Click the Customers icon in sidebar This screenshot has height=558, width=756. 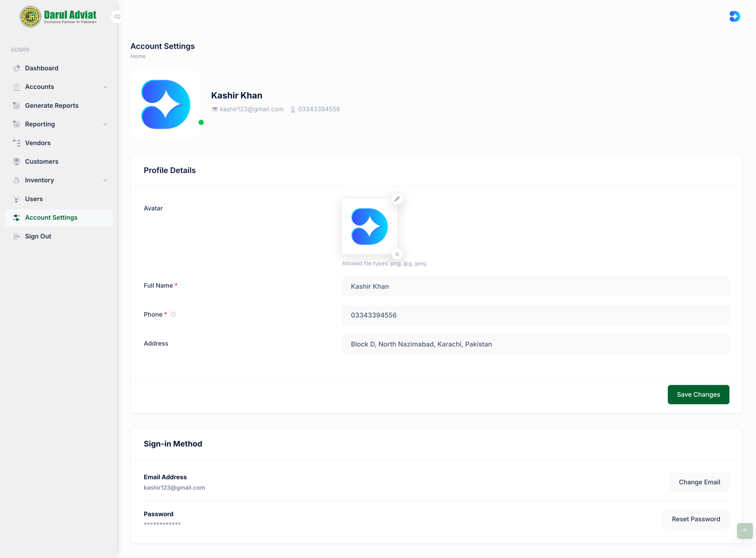(x=16, y=161)
